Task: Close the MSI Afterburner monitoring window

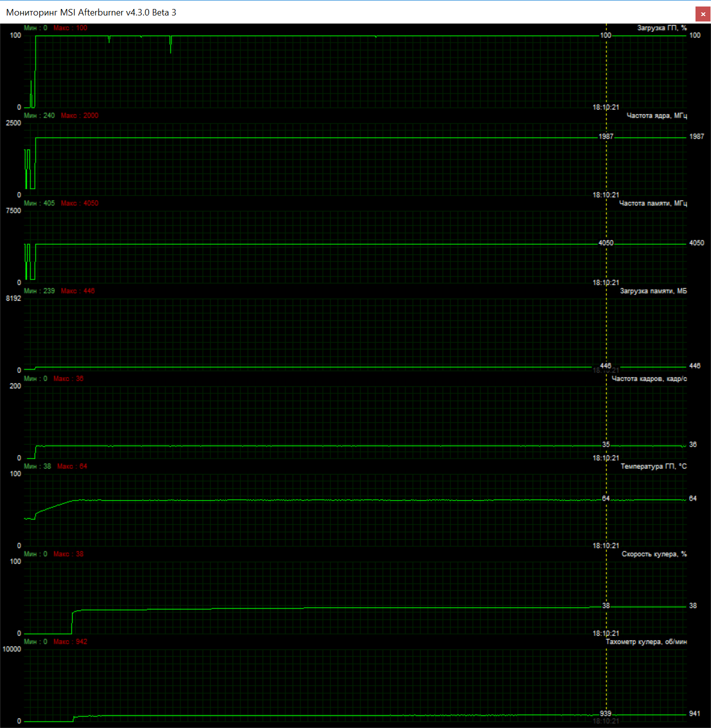Action: click(x=702, y=14)
